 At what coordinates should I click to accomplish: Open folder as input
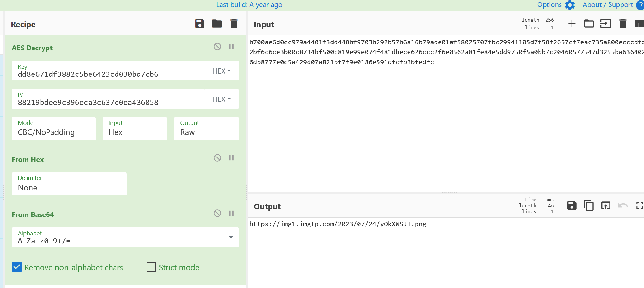click(x=589, y=24)
